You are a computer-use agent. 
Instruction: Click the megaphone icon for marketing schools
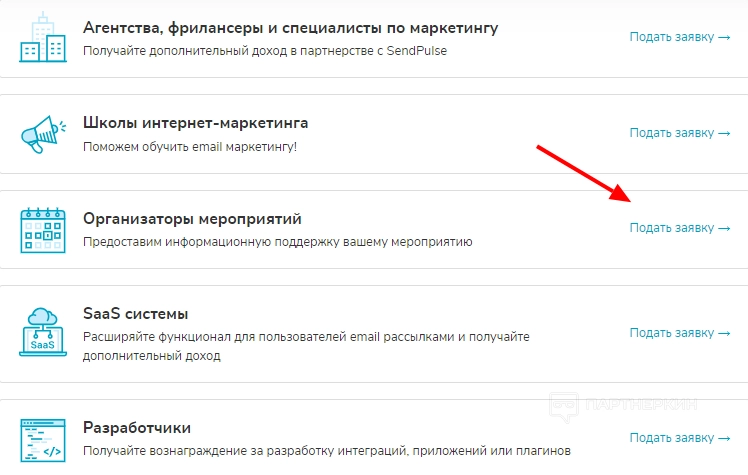[x=42, y=133]
